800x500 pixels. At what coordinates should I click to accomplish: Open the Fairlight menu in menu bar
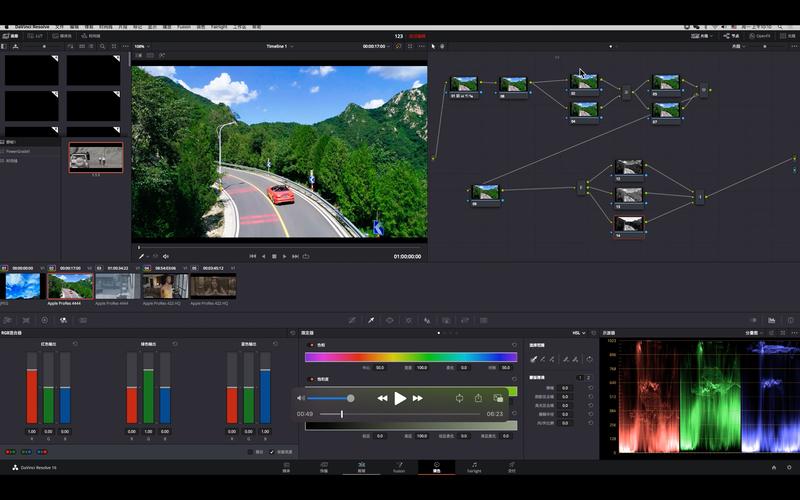219,27
